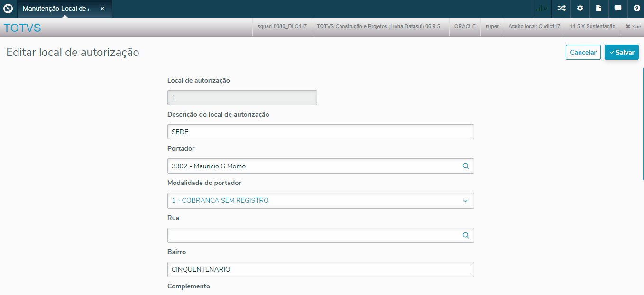Select the 11.5.X Sustentação entry
The image size is (644, 295).
click(x=593, y=27)
